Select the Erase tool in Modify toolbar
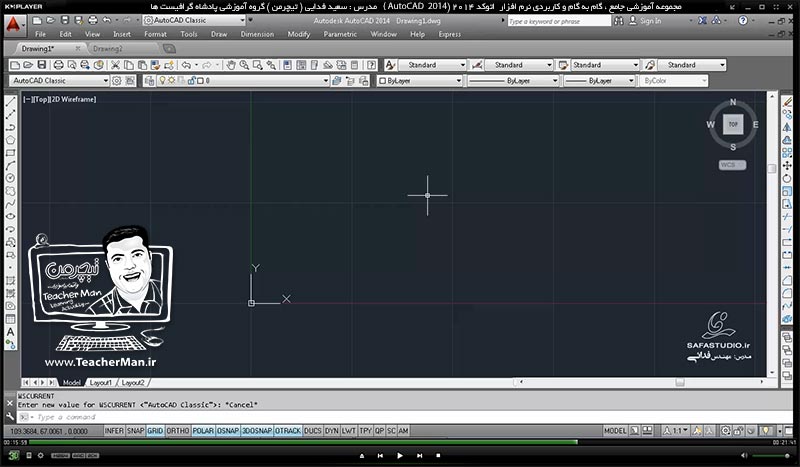 [787, 102]
